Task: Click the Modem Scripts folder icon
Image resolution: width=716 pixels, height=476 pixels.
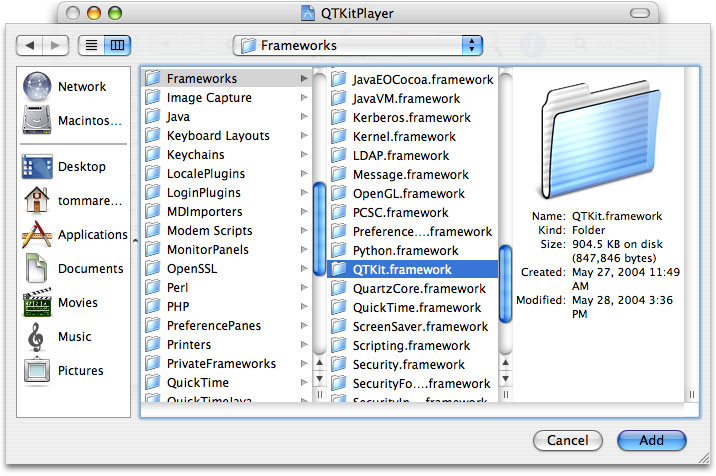Action: (x=153, y=230)
